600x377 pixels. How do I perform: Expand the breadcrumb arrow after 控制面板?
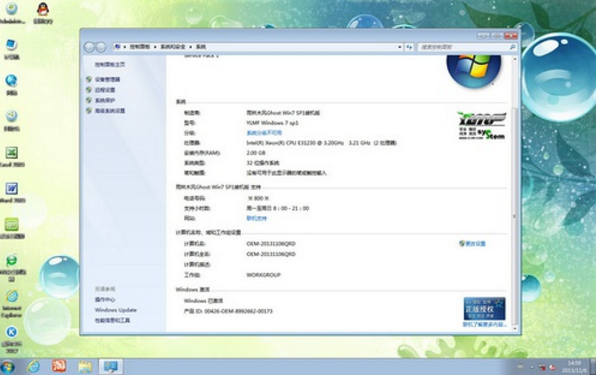[155, 47]
